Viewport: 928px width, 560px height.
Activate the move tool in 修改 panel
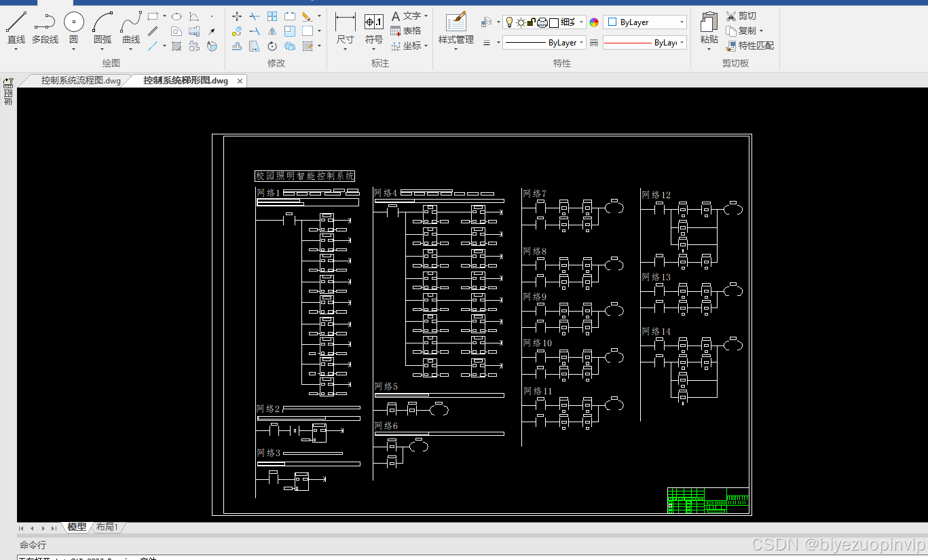[x=237, y=16]
